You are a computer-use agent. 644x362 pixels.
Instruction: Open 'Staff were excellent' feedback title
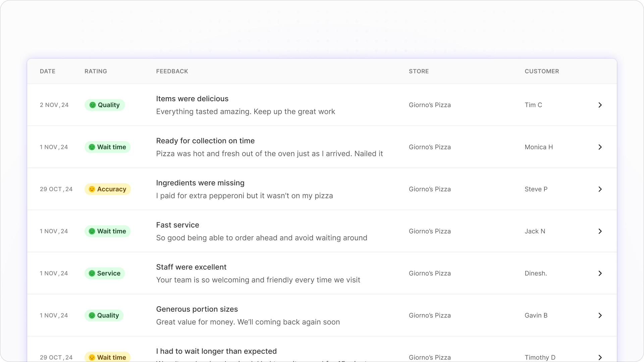tap(191, 267)
